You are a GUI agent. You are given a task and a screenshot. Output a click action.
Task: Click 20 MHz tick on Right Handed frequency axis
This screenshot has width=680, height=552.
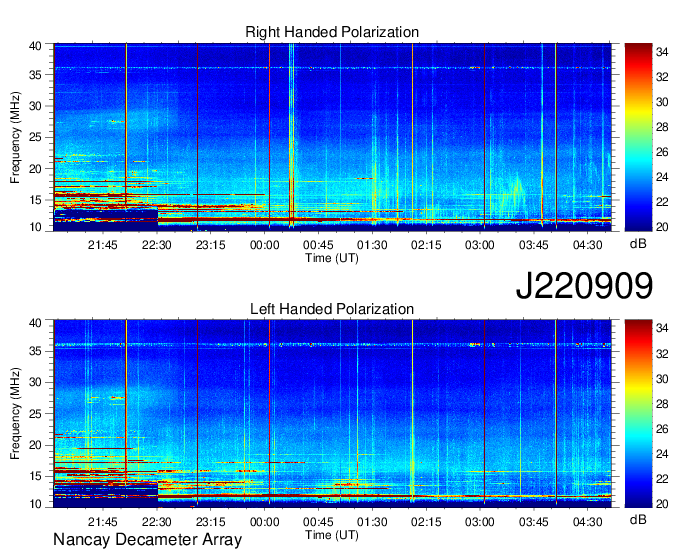coord(35,169)
